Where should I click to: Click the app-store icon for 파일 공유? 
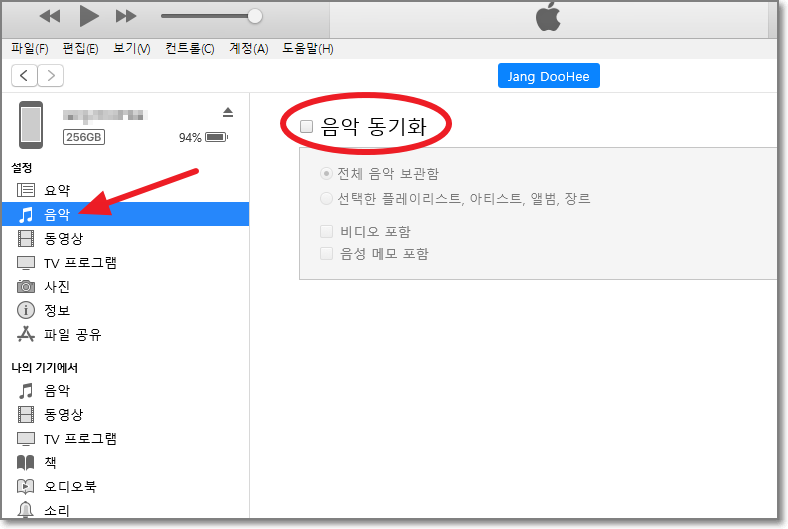[x=26, y=334]
